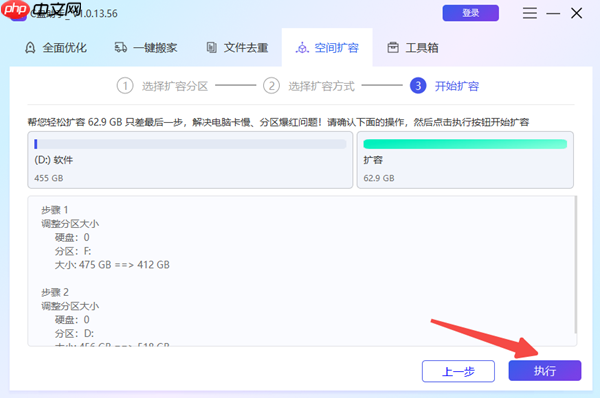The width and height of the screenshot is (600, 398).
Task: Go back with the 上一步 button
Action: (458, 371)
